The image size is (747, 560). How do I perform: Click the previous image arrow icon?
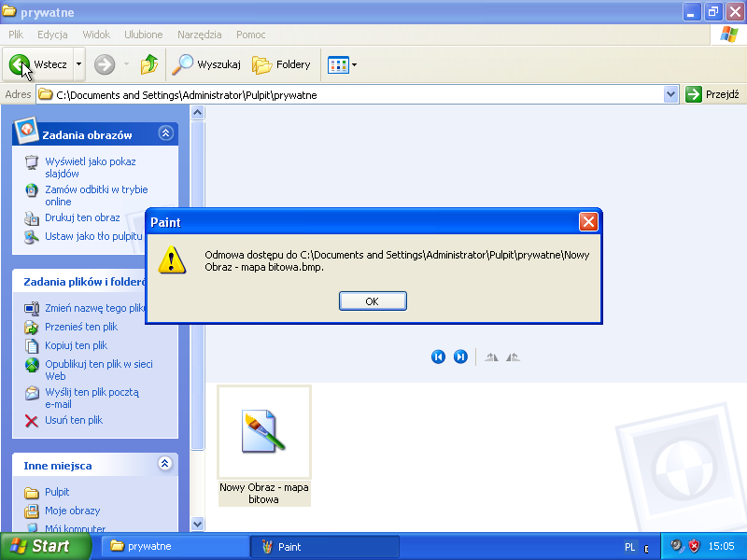[438, 357]
